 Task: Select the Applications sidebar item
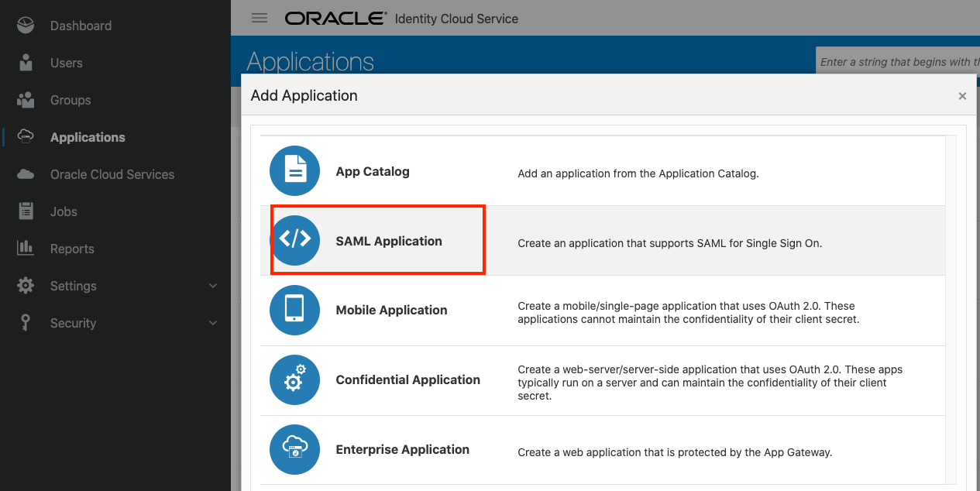click(88, 137)
